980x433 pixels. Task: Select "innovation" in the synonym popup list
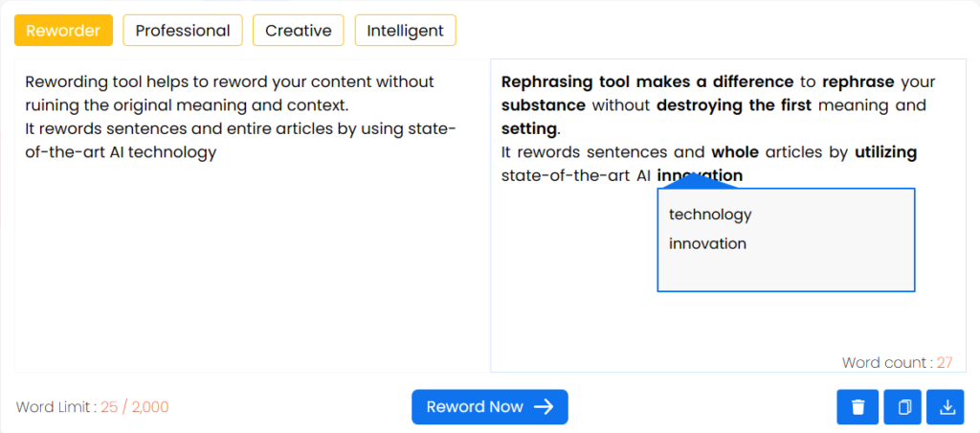[x=707, y=243]
